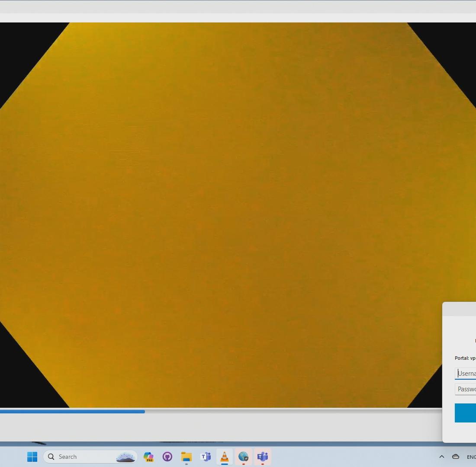Focus the Username field in the portal dialog
Image resolution: width=476 pixels, height=467 pixels.
pos(465,374)
